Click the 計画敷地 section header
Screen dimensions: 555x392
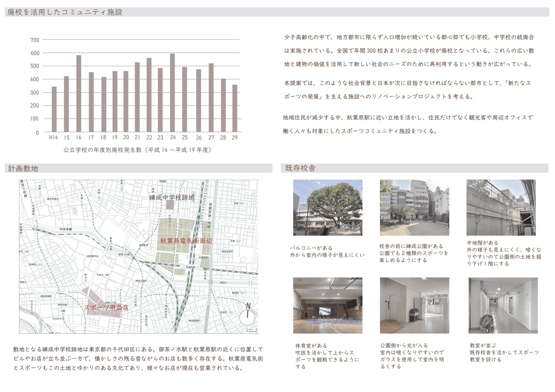(23, 168)
